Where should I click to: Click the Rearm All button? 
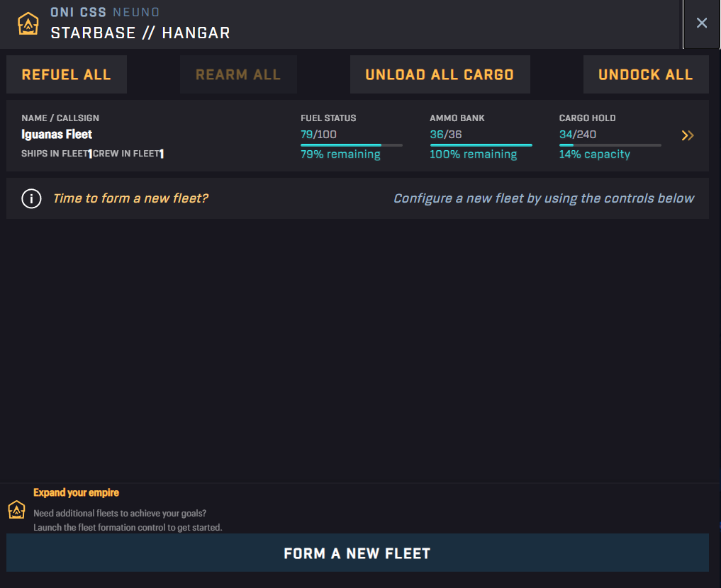coord(238,74)
